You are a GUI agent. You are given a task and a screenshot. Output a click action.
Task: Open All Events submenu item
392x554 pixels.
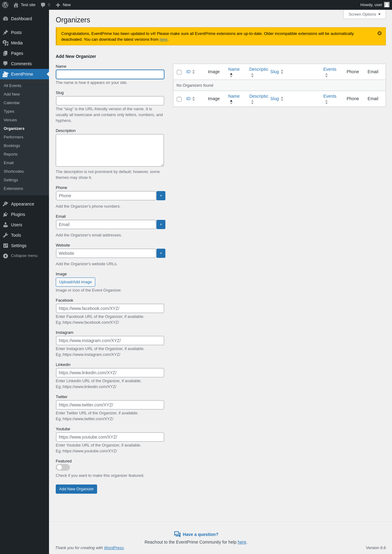coord(13,86)
